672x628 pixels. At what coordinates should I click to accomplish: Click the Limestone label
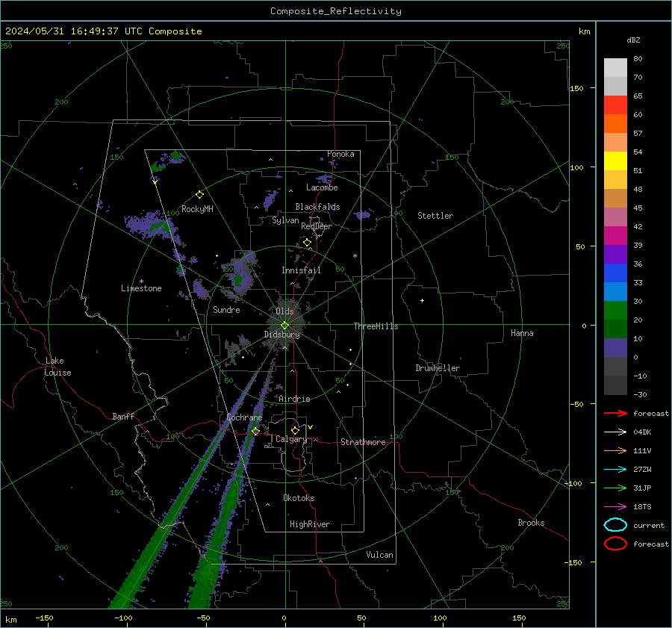[x=141, y=288]
